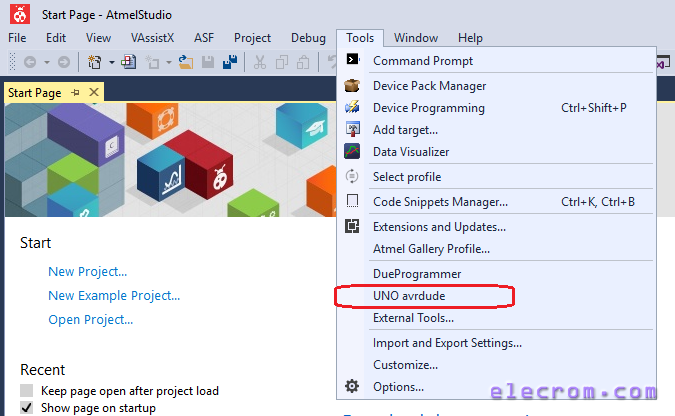
Task: Click the New Example Project... link
Action: point(114,295)
